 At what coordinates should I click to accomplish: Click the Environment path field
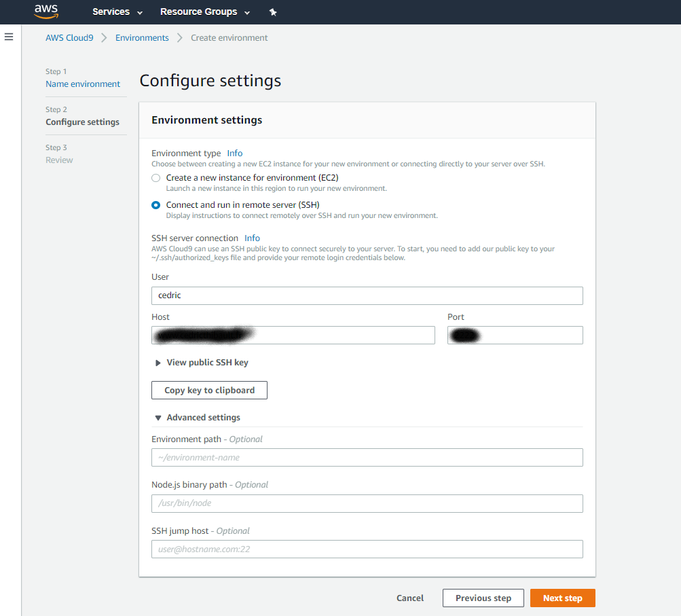367,458
